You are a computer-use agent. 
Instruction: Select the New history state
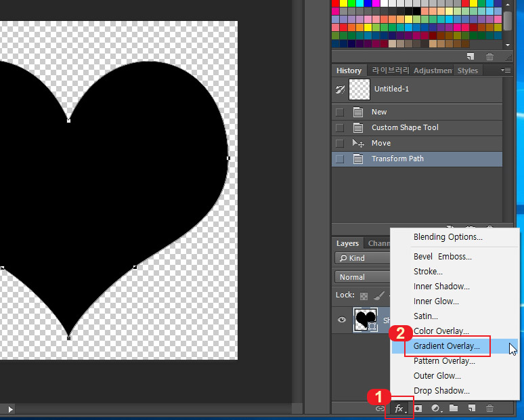[417, 112]
